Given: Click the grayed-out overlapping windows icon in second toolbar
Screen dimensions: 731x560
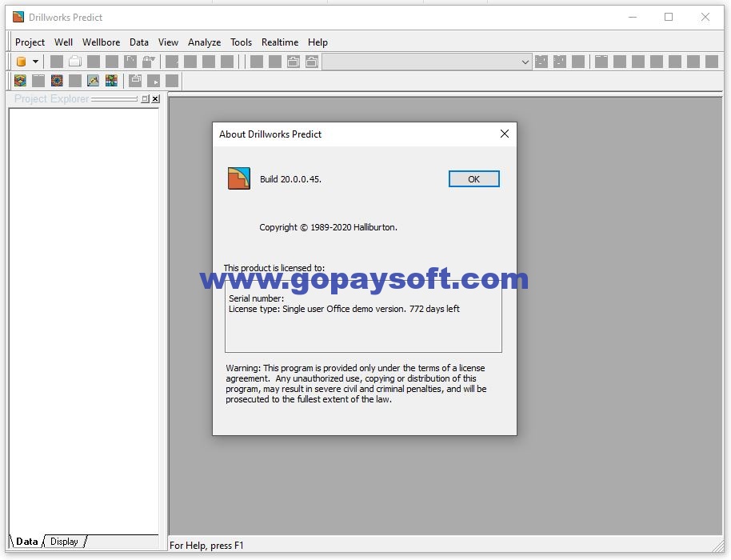Looking at the screenshot, I should tap(135, 81).
